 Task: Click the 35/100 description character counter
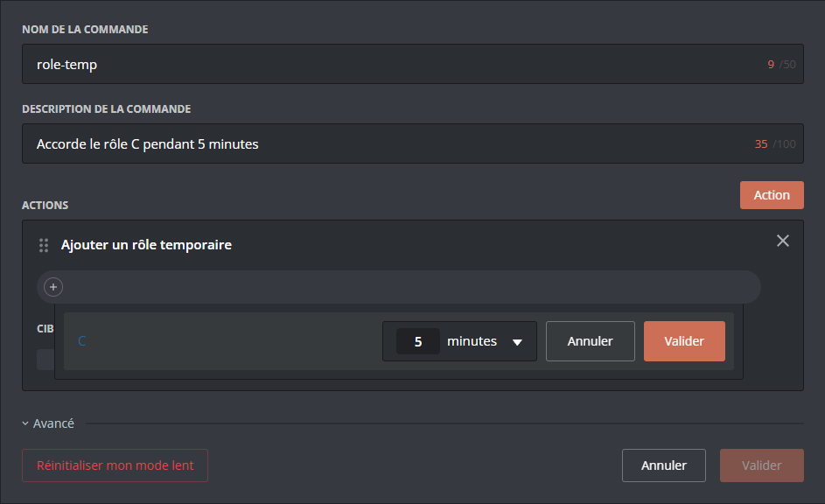(x=775, y=144)
